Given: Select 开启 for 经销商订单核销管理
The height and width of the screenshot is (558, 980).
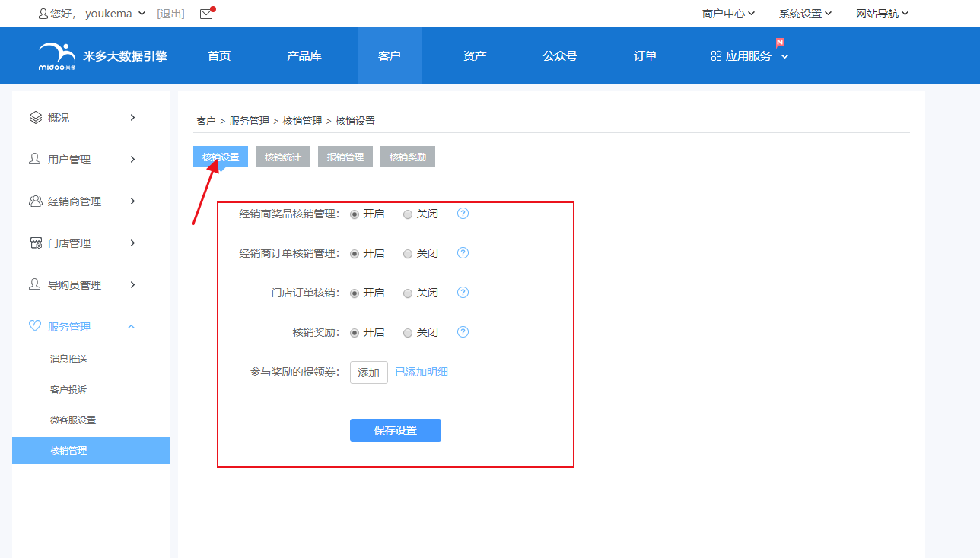Looking at the screenshot, I should click(355, 254).
